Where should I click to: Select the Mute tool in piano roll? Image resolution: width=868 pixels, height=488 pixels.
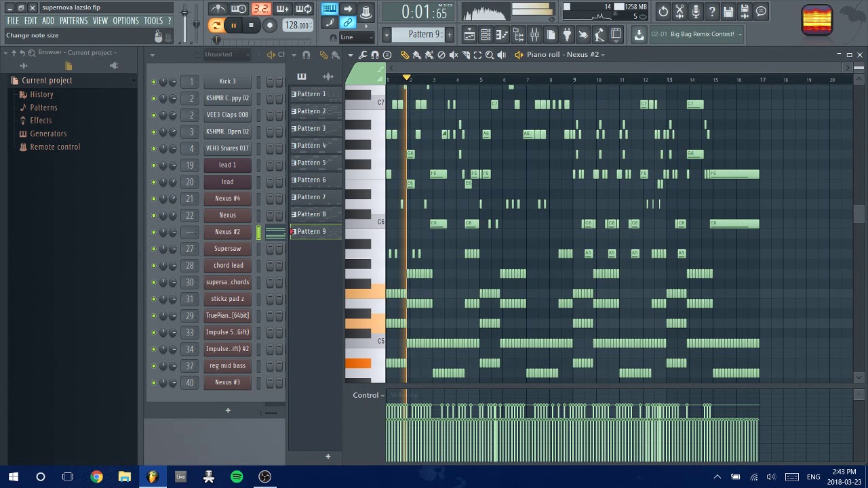pos(454,55)
